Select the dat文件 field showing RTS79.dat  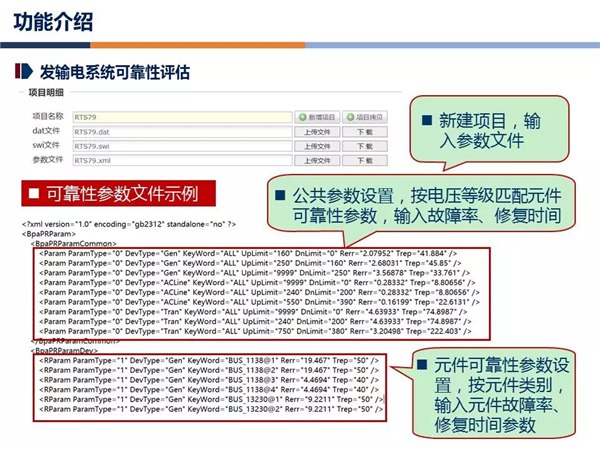coord(181,131)
